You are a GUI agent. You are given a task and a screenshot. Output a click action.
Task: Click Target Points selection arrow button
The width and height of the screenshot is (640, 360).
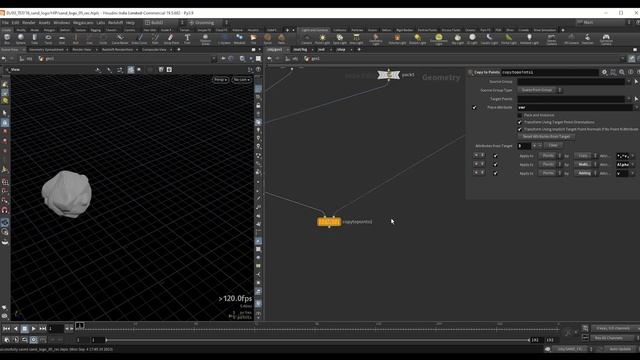pos(636,99)
